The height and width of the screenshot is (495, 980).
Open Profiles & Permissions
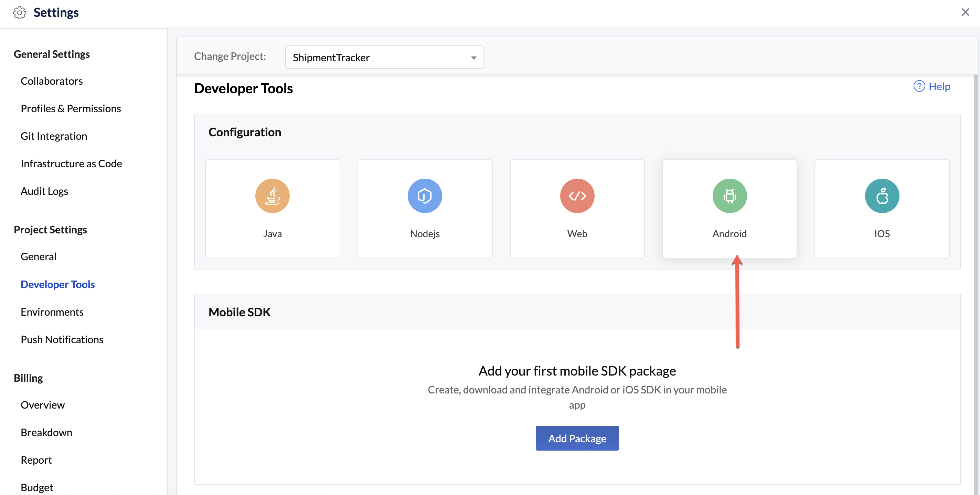pos(71,108)
